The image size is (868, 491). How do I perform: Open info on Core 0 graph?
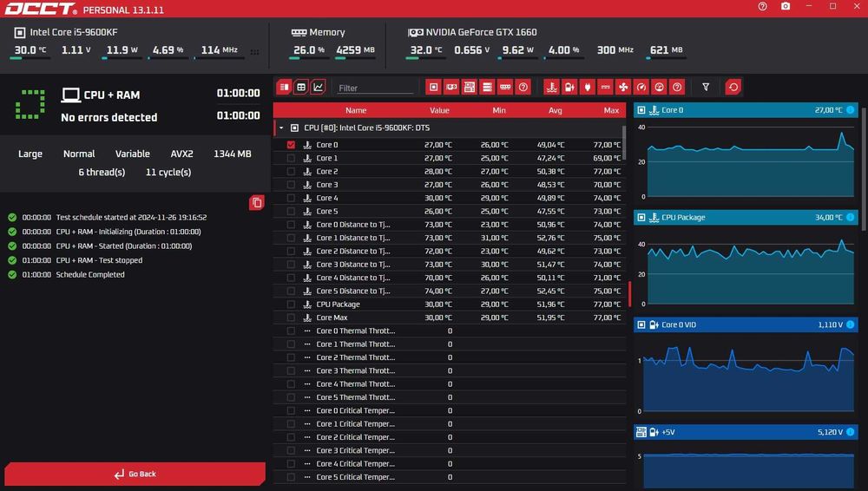pos(850,109)
